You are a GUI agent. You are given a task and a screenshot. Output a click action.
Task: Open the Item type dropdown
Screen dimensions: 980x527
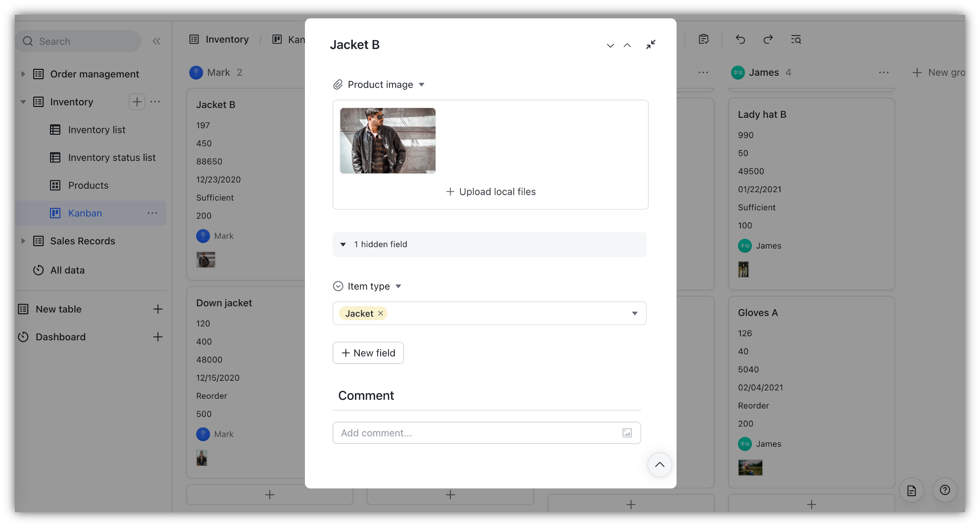pyautogui.click(x=635, y=313)
